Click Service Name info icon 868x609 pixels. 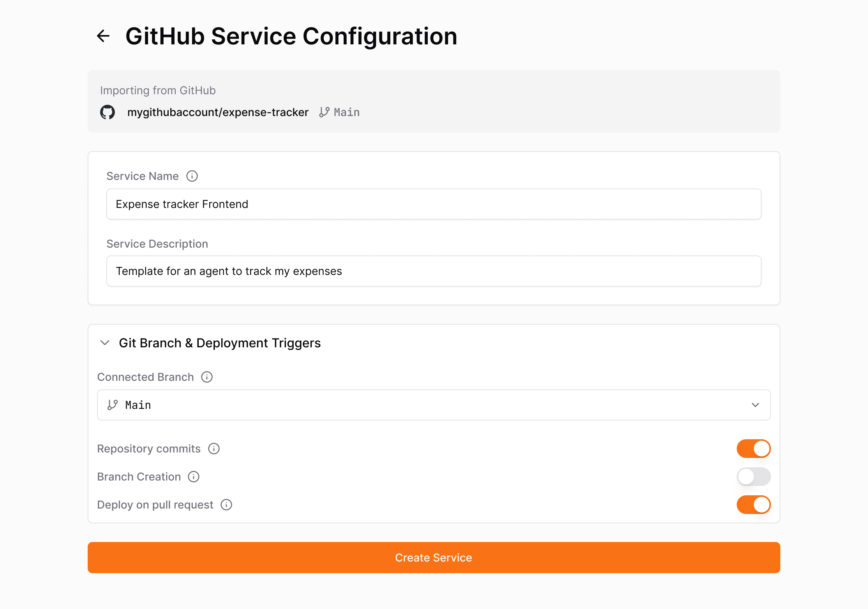(192, 176)
